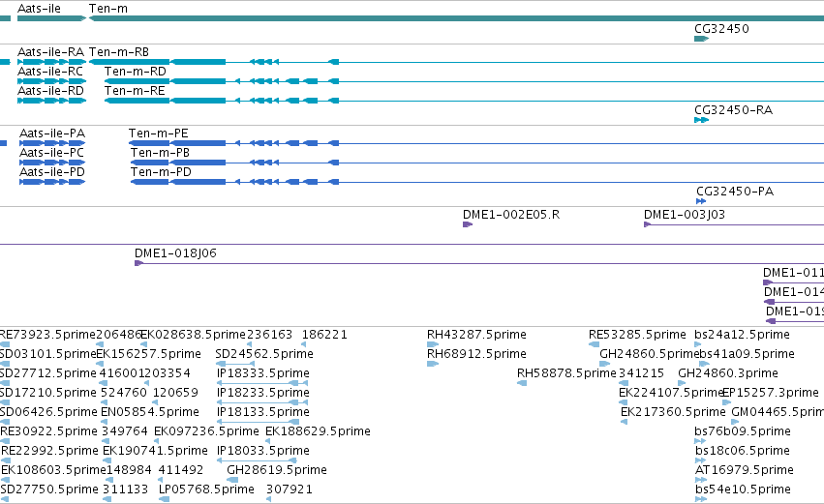
Task: Select the CG32450-RA transcript arrow
Action: coord(702,120)
